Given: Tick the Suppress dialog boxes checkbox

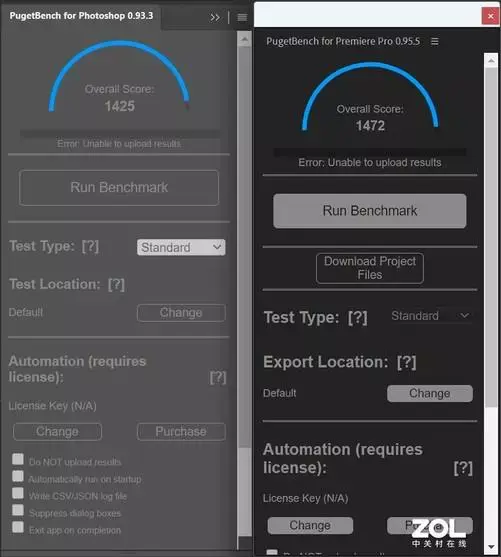Looking at the screenshot, I should click(x=18, y=510).
